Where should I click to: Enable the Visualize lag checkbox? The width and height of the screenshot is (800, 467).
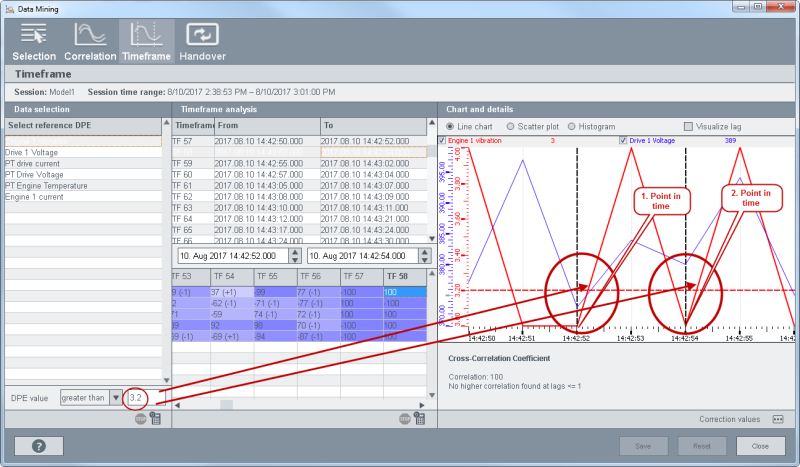coord(688,127)
